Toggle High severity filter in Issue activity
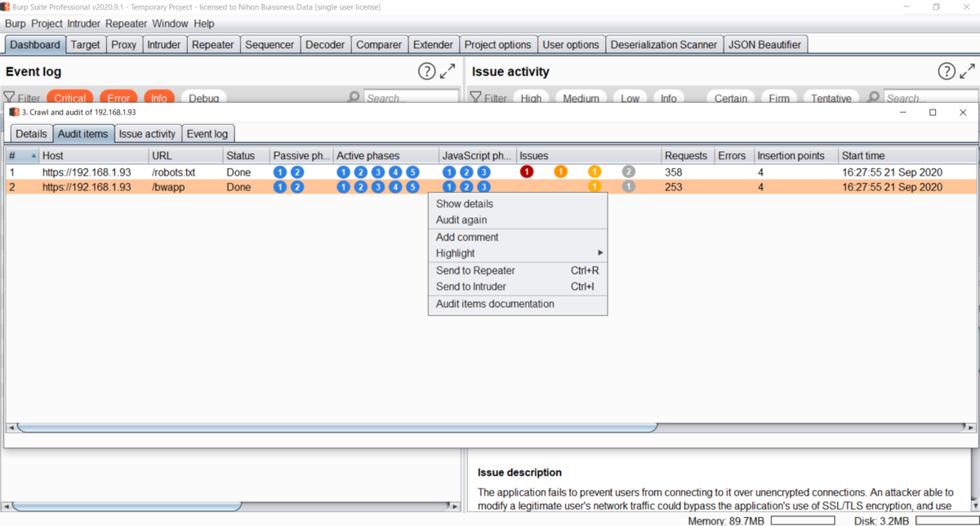This screenshot has width=980, height=526. pos(531,98)
